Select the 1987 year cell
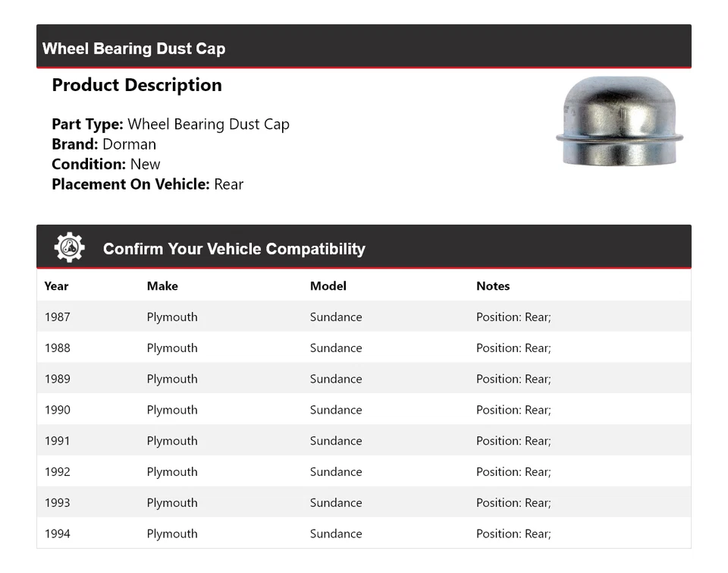Viewport: 728px width, 573px height. tap(57, 317)
